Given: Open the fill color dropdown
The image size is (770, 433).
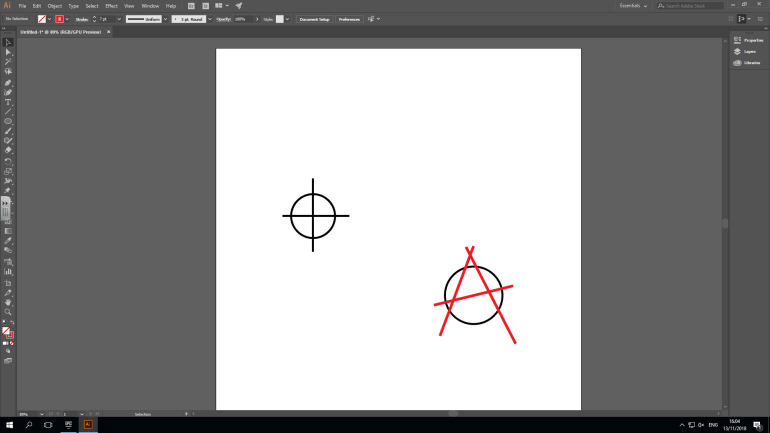Looking at the screenshot, I should tap(51, 19).
